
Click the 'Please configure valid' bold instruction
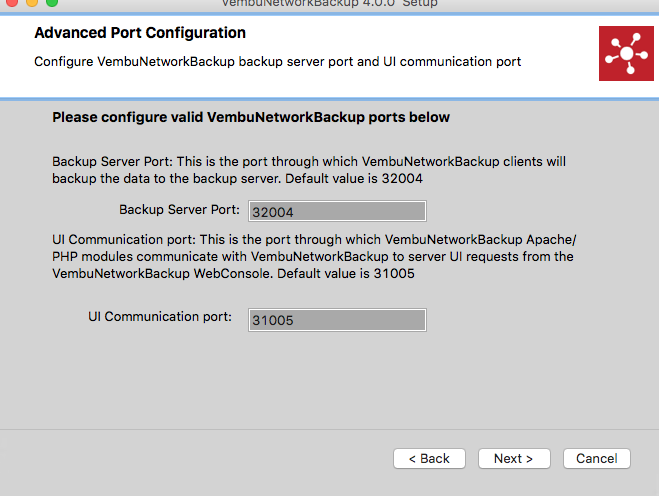251,117
